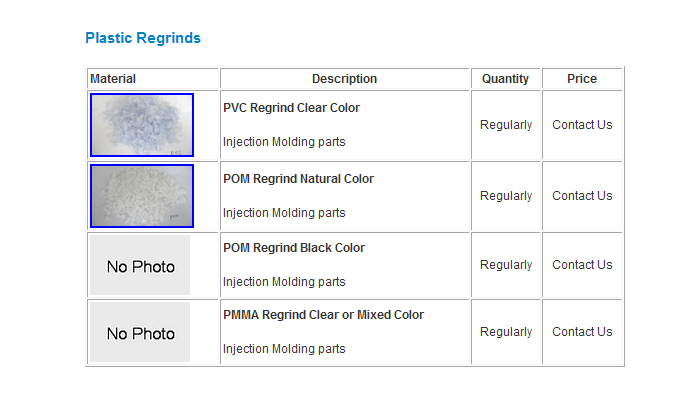700x399 pixels.
Task: Click Contact Us in the PVC row
Action: click(x=582, y=125)
